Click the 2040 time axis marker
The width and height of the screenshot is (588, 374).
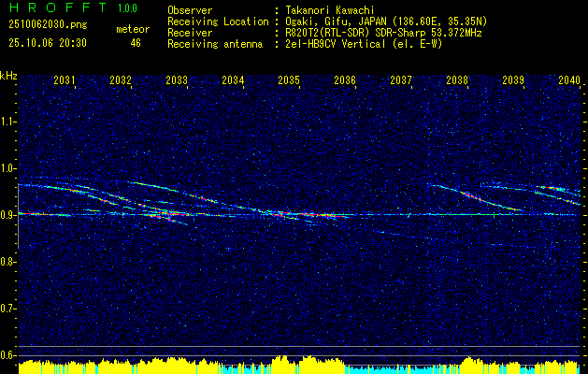pos(569,79)
